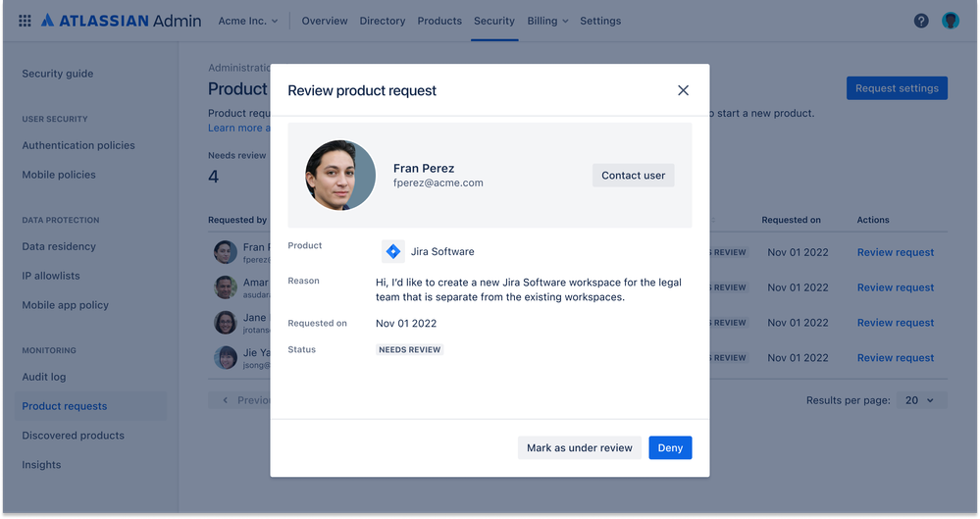This screenshot has width=980, height=519.
Task: Open Mobile policies in the sidebar
Action: pyautogui.click(x=59, y=175)
